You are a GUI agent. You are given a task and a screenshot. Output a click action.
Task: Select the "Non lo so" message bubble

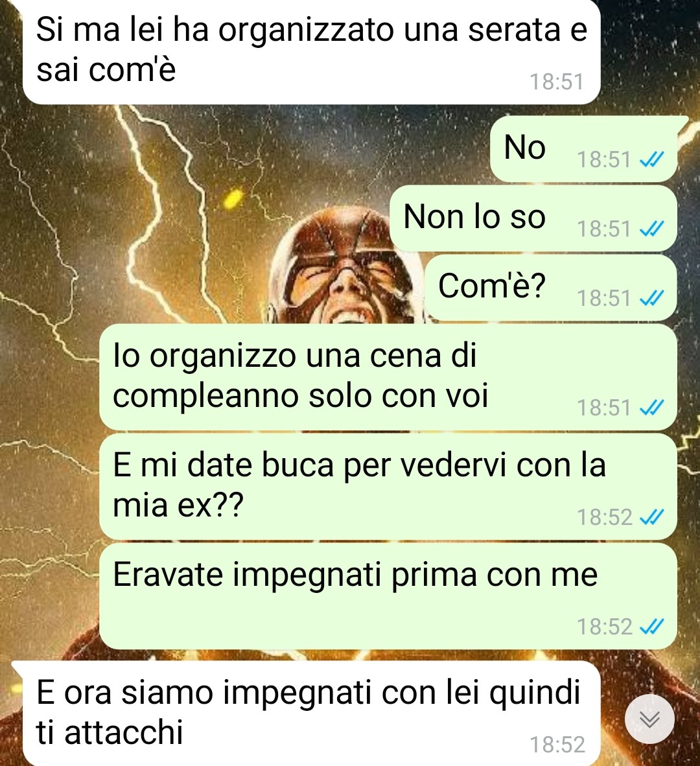[x=533, y=218]
